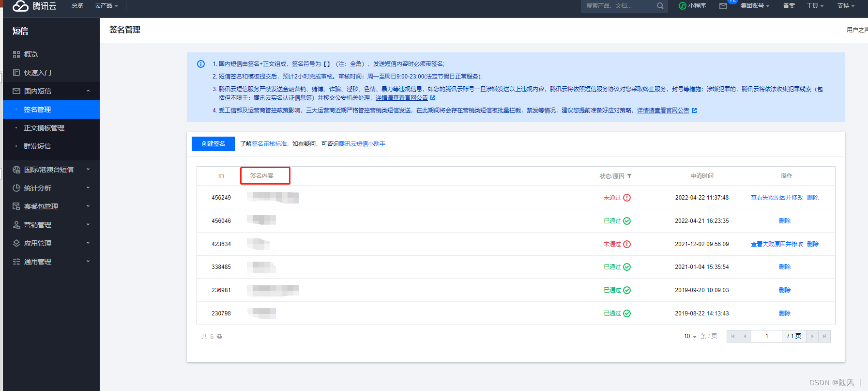Click 查看失败原因并修改 for ID 423634
The width and height of the screenshot is (868, 391).
[x=777, y=244]
